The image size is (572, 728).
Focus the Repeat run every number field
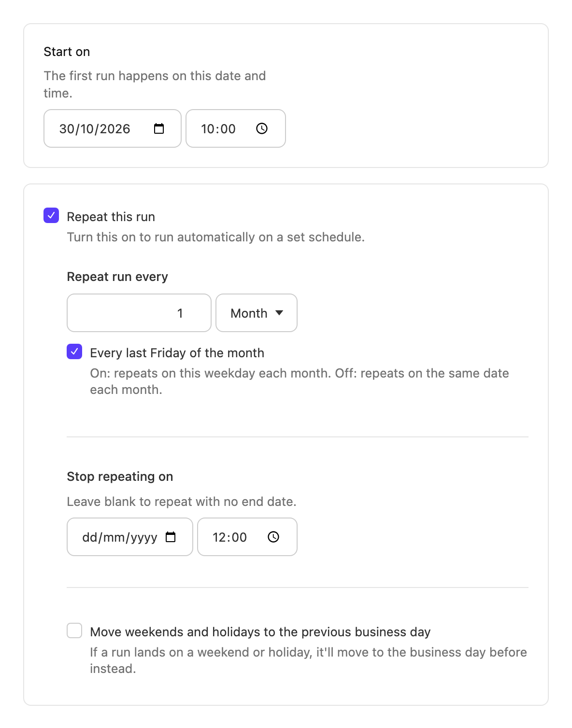coord(139,313)
